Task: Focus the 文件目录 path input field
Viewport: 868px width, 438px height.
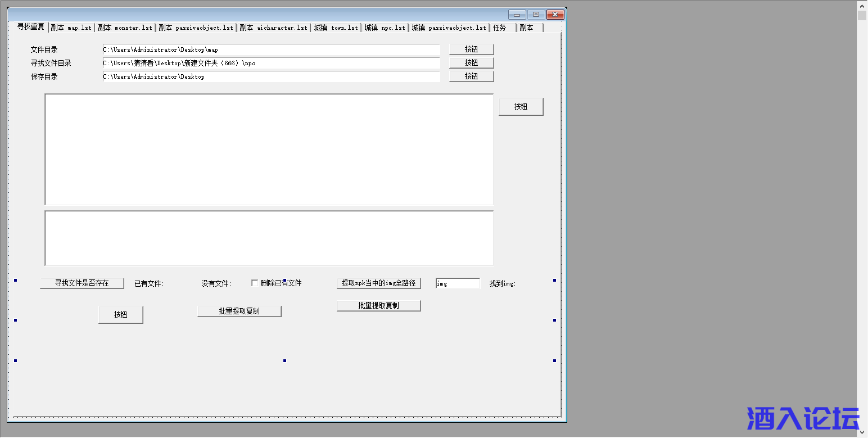Action: coord(271,50)
